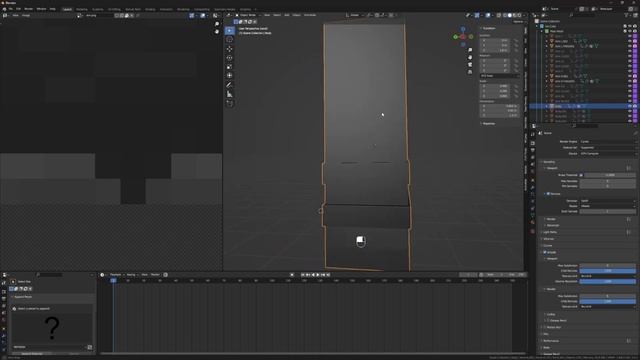Image resolution: width=640 pixels, height=360 pixels.
Task: Open the Texture properties tab checker icon
Action: click(x=533, y=231)
